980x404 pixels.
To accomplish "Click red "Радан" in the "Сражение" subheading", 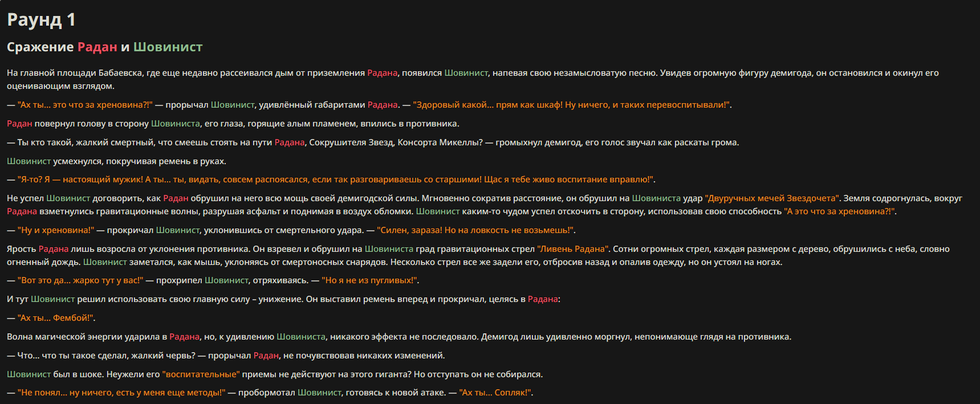I will click(97, 47).
